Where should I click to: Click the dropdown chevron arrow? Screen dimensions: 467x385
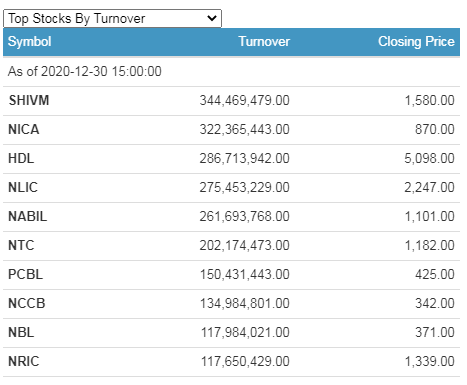tap(212, 18)
